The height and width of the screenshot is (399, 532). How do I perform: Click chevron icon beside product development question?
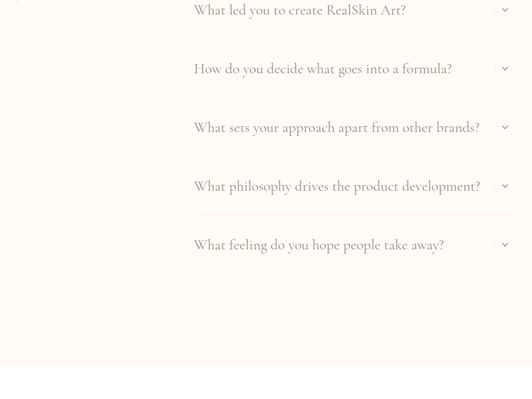coord(504,186)
